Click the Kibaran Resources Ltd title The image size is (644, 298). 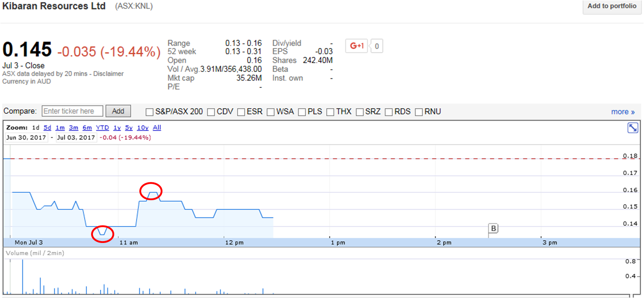pos(54,6)
